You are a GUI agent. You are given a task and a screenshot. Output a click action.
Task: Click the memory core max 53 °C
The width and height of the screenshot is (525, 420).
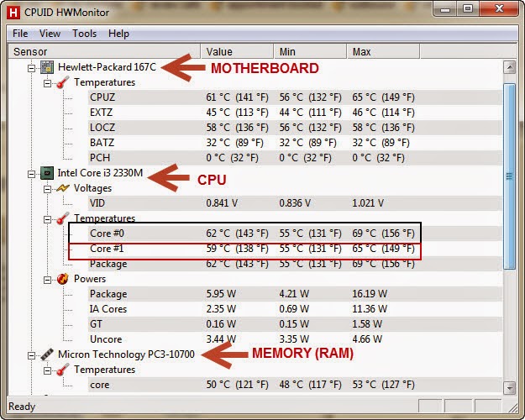(x=383, y=385)
